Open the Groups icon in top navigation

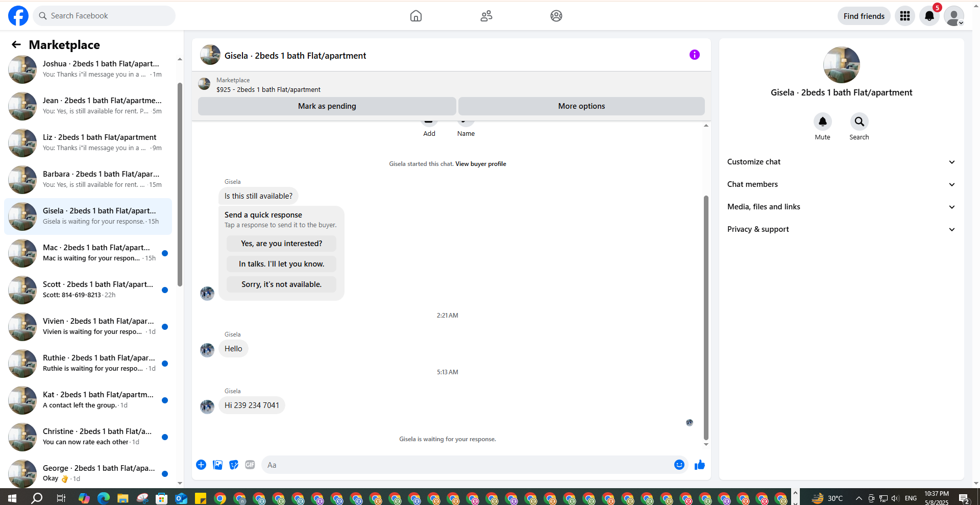(556, 16)
